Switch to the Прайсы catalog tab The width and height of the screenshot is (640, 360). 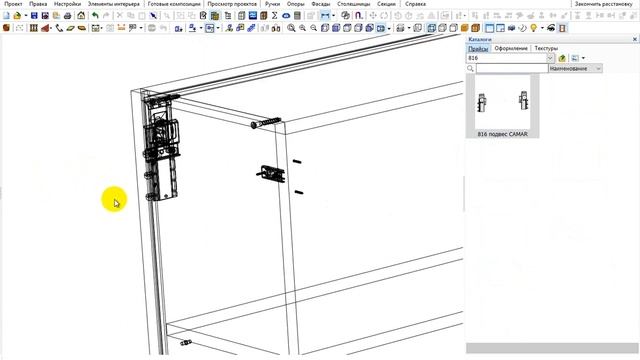[x=478, y=48]
